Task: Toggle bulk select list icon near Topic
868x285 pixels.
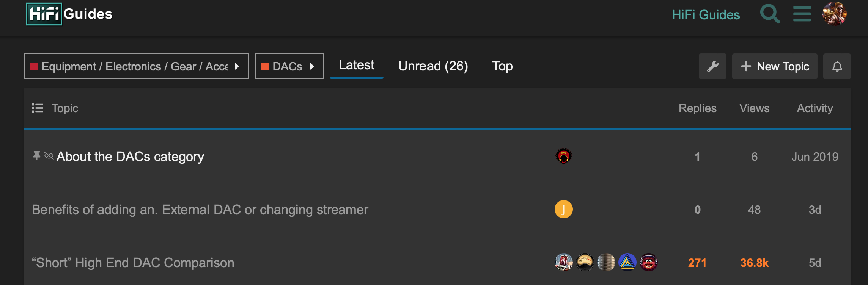Action: [x=37, y=108]
